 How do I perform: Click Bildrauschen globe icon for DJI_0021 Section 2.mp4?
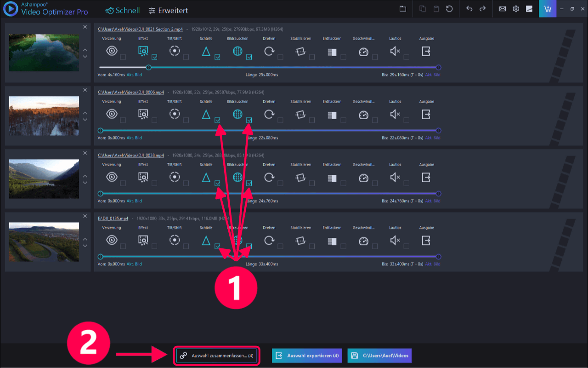point(237,51)
